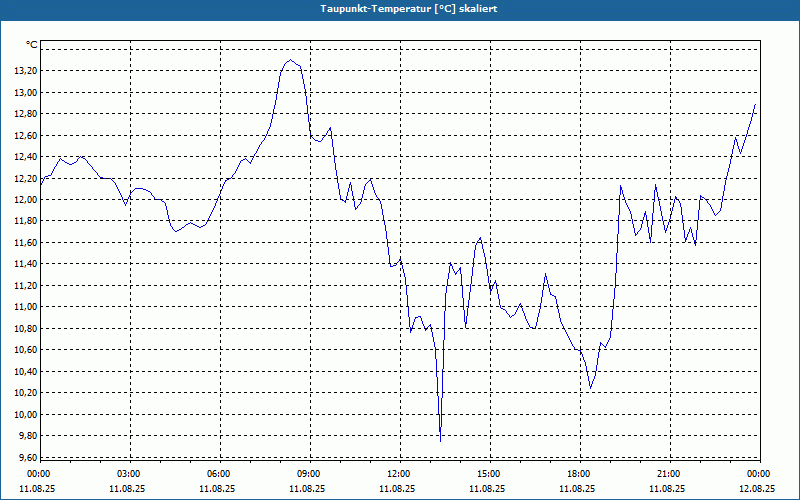Click the 11,20 y-axis label
Image resolution: width=800 pixels, height=500 pixels.
point(27,285)
